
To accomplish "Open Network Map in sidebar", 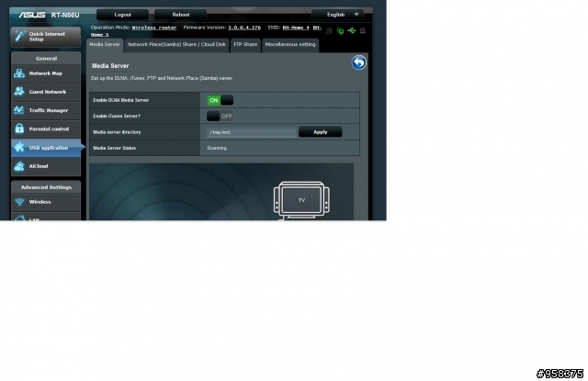I will (46, 73).
